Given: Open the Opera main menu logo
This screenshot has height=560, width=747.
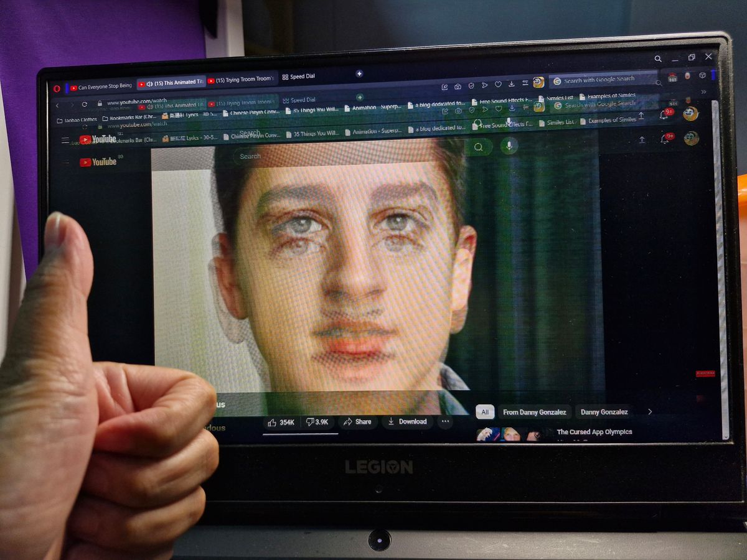Looking at the screenshot, I should (x=57, y=88).
